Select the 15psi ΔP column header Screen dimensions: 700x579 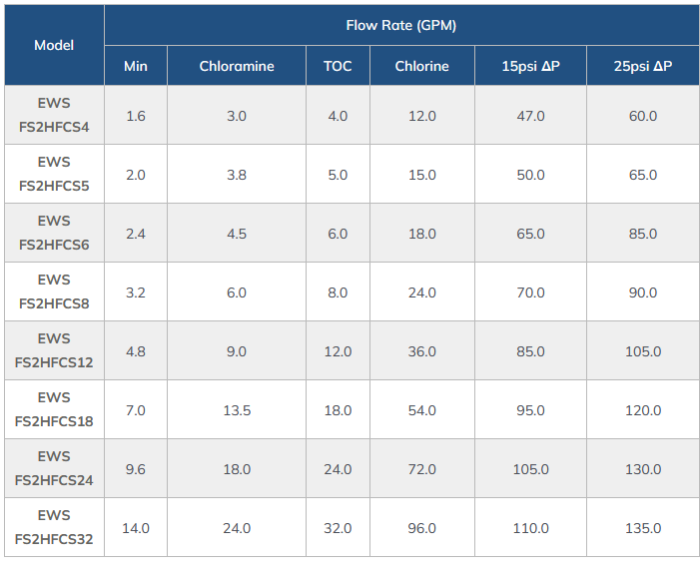pyautogui.click(x=530, y=67)
